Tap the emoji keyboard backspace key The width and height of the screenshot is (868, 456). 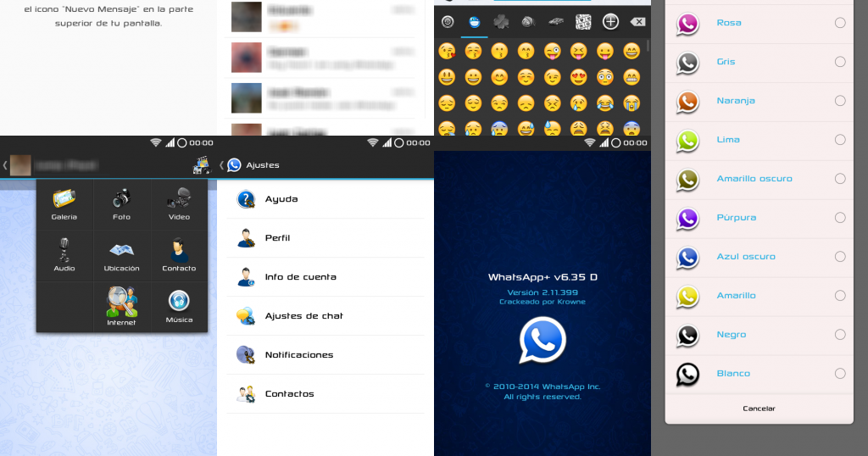pos(637,21)
